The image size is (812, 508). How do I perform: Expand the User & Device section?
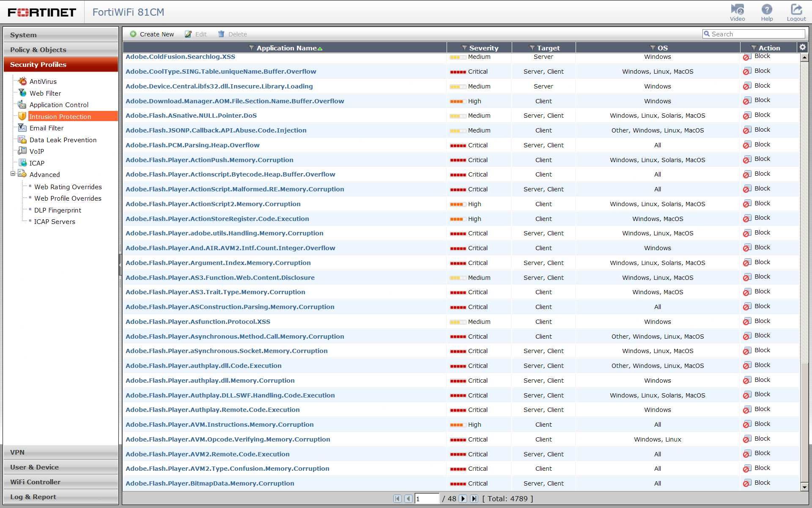click(x=60, y=467)
